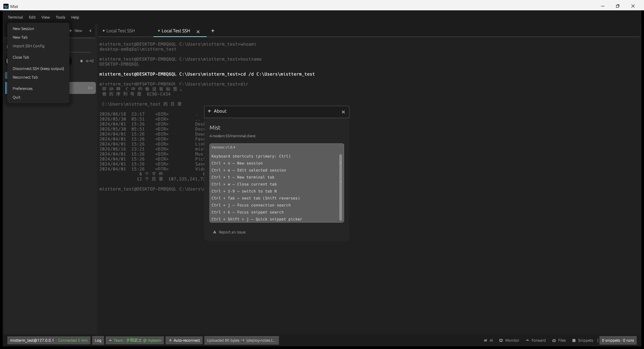Select the active Local Test SSH tab

(176, 31)
